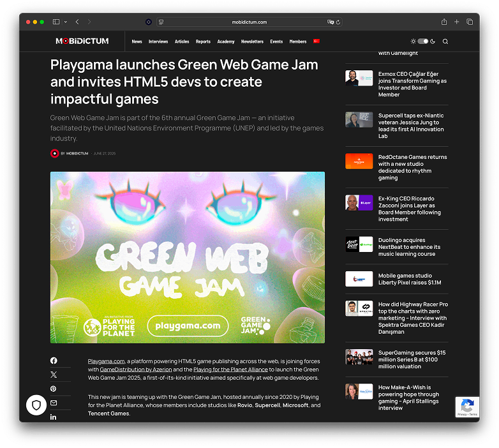This screenshot has width=499, height=448.
Task: Open the News menu item
Action: coord(137,41)
